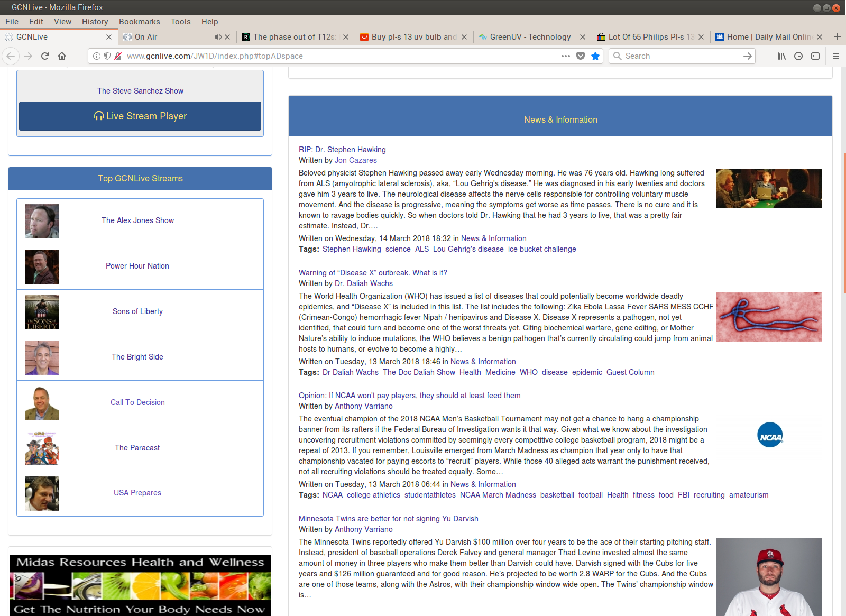The width and height of the screenshot is (846, 616).
Task: Switch to The phase out of T12s tab
Action: pos(295,37)
